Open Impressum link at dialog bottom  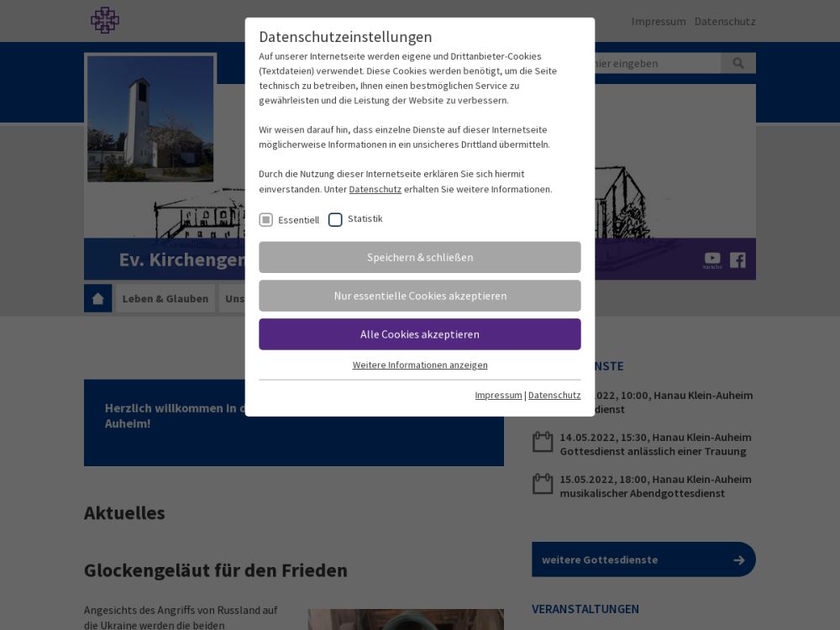498,395
